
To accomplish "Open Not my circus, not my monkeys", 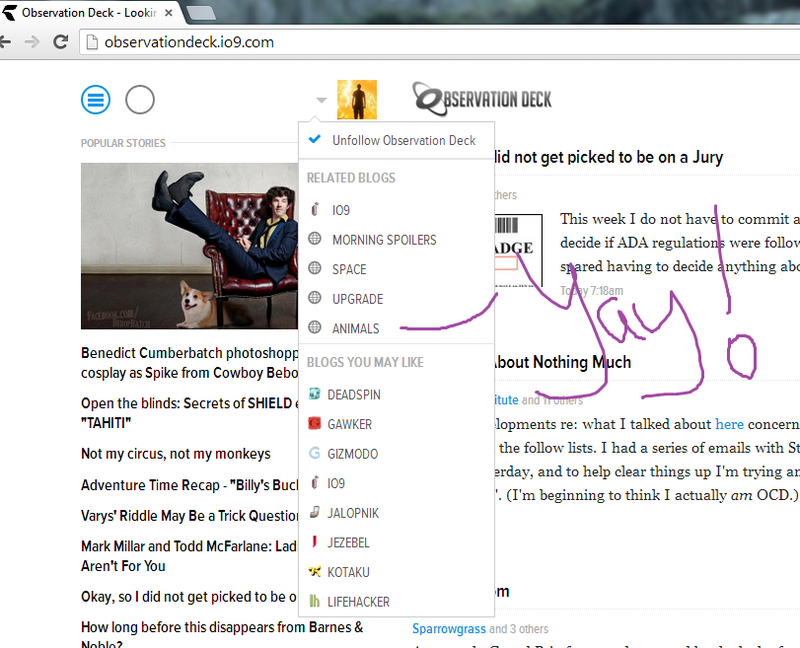I will [176, 454].
